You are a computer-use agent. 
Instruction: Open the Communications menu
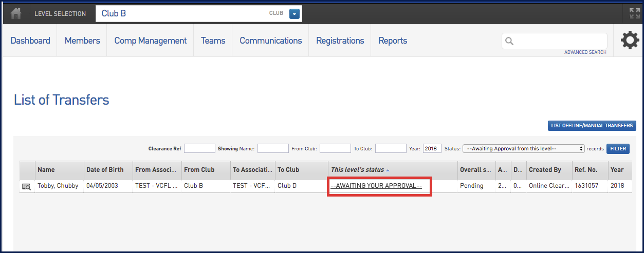pos(271,41)
